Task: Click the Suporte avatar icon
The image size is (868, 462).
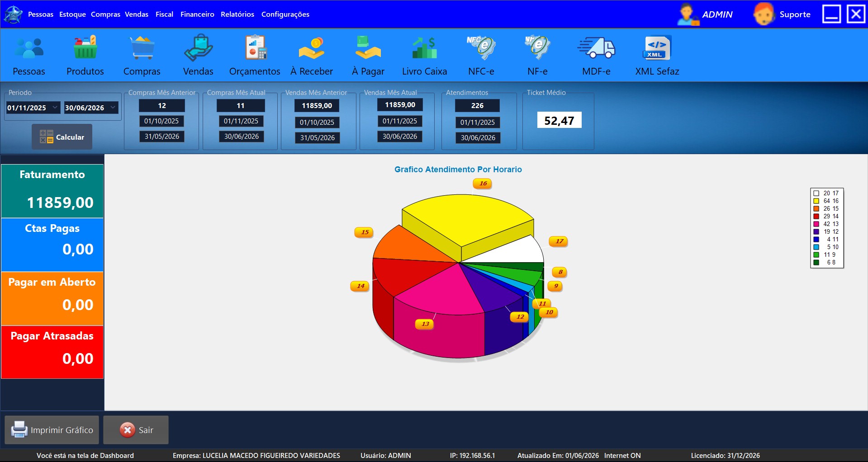Action: (x=764, y=14)
